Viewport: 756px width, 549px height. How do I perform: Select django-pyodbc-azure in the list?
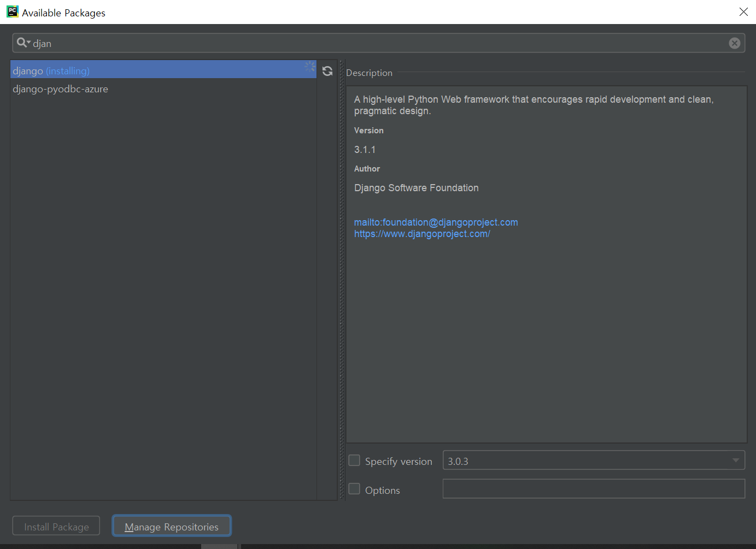coord(163,88)
